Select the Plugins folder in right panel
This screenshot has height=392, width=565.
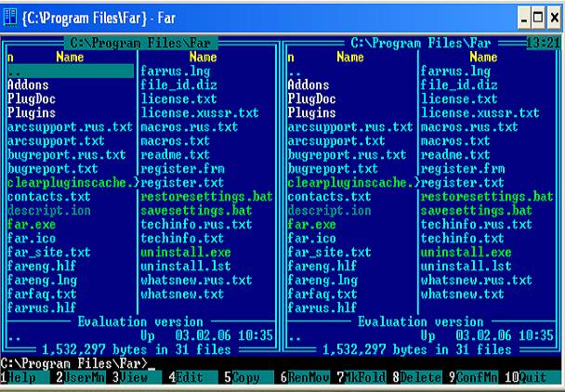(x=312, y=112)
